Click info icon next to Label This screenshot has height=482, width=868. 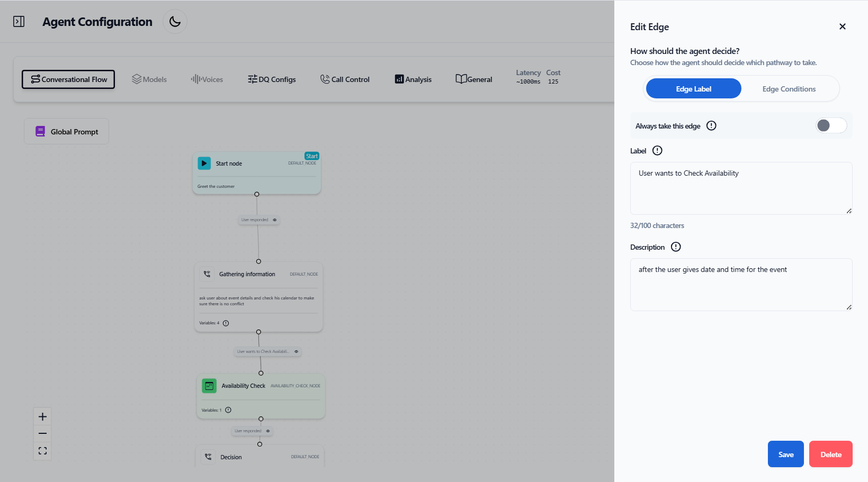pos(657,151)
